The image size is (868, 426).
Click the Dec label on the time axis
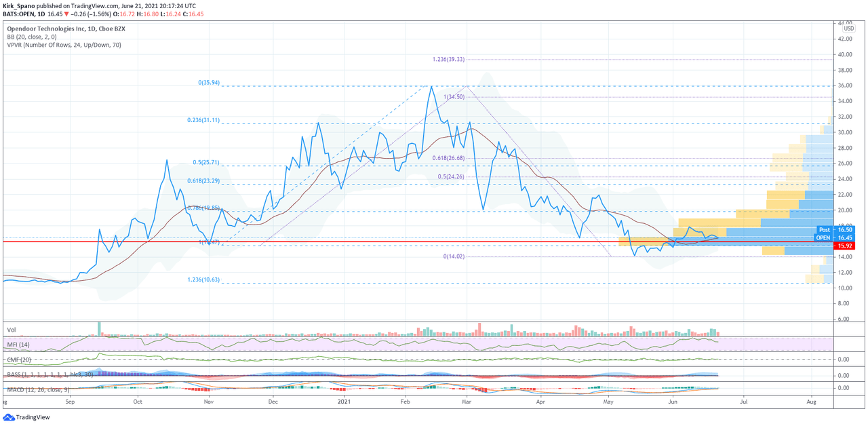pyautogui.click(x=272, y=402)
